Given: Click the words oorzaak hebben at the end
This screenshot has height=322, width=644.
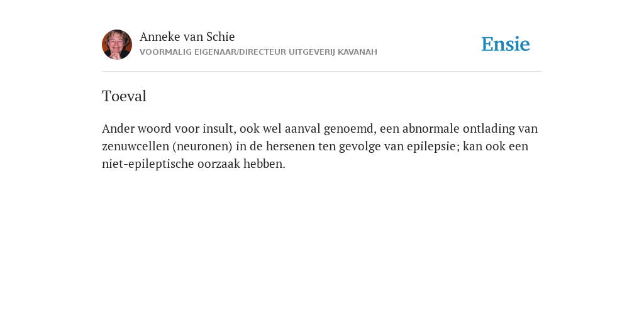Looking at the screenshot, I should point(241,164).
